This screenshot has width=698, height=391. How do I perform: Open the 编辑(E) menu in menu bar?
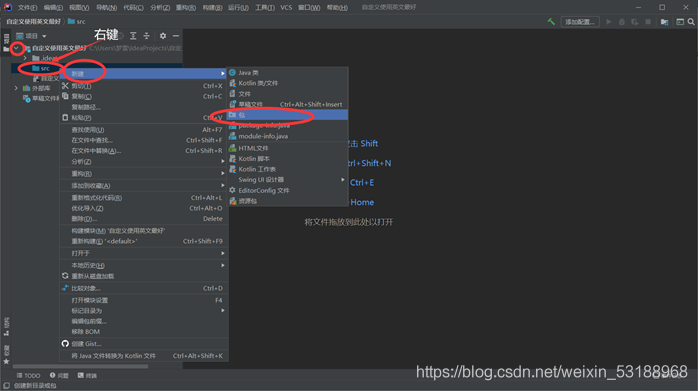[53, 8]
